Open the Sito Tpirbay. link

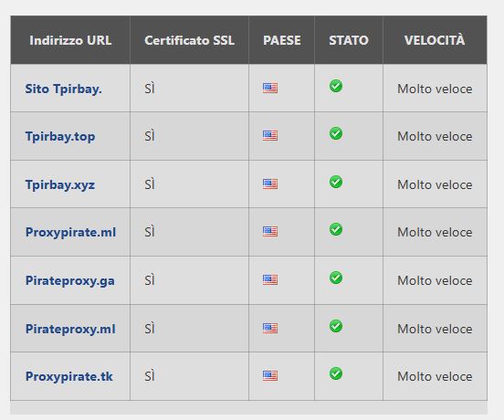click(x=63, y=89)
